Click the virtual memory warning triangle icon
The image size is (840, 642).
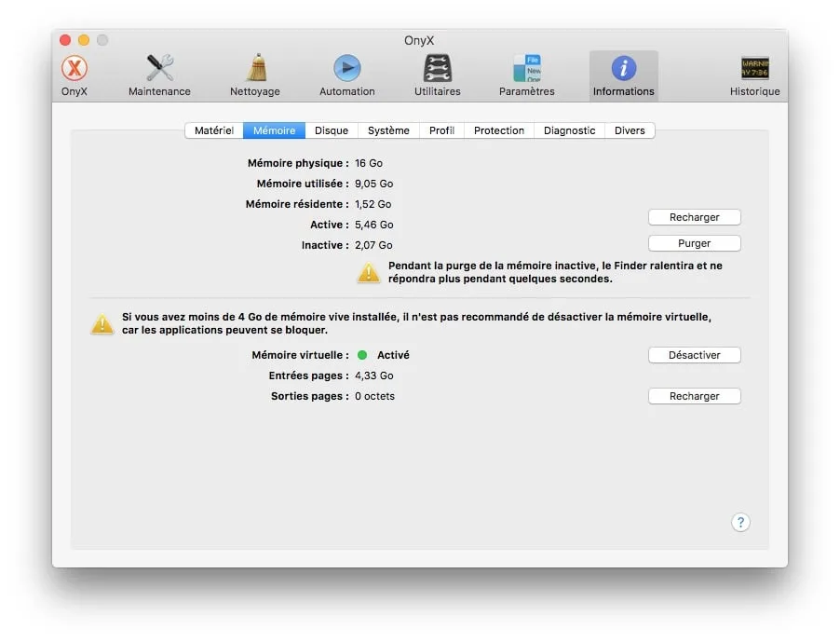(102, 323)
